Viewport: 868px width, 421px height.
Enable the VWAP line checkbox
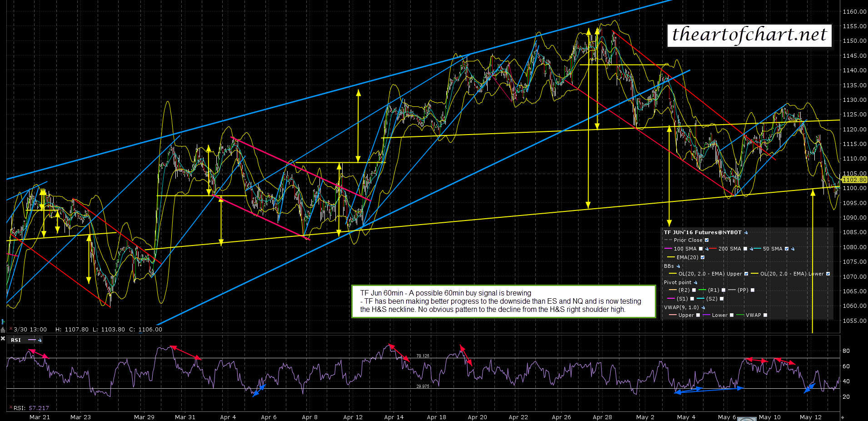(765, 316)
